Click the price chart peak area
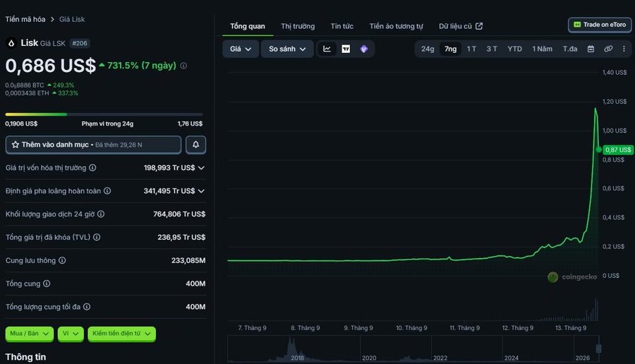The width and height of the screenshot is (635, 364). [595, 109]
